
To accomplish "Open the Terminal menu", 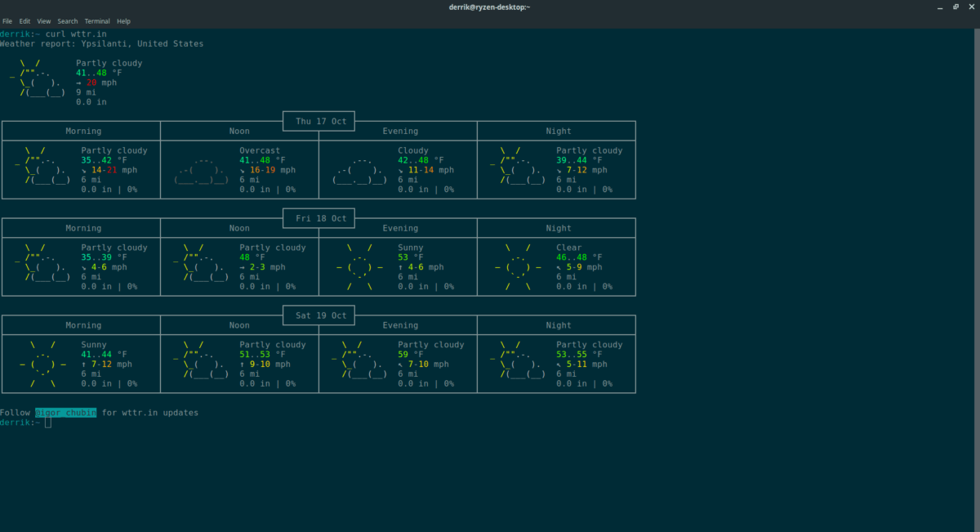I will click(97, 20).
